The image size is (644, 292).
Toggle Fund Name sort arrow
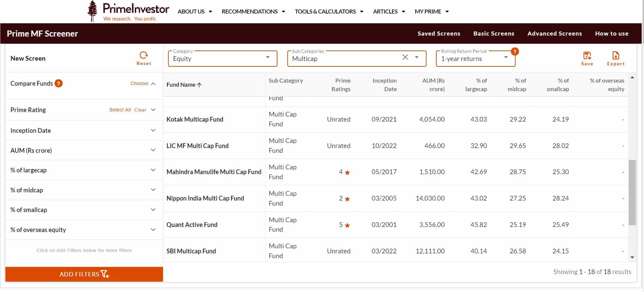pos(200,85)
